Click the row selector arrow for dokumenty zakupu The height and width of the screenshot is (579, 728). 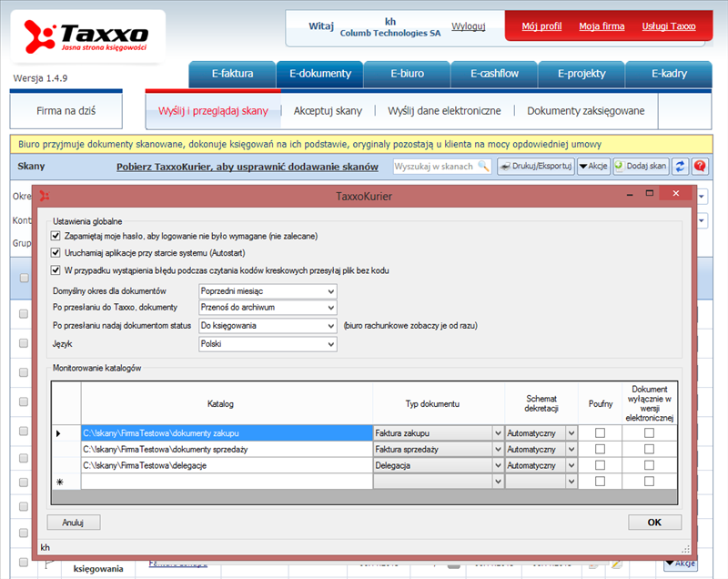tap(58, 433)
